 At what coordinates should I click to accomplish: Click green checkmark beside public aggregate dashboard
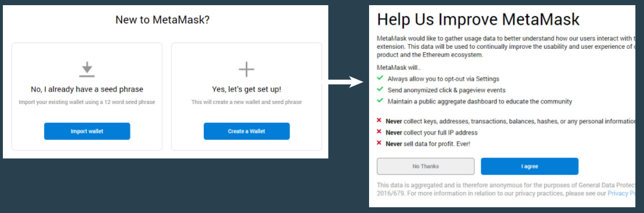[x=380, y=100]
